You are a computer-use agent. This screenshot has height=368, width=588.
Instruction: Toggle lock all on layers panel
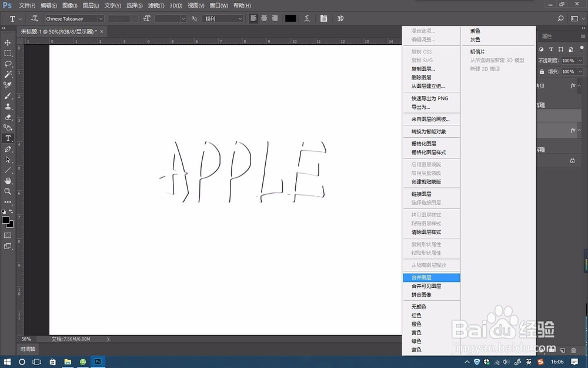tap(542, 71)
